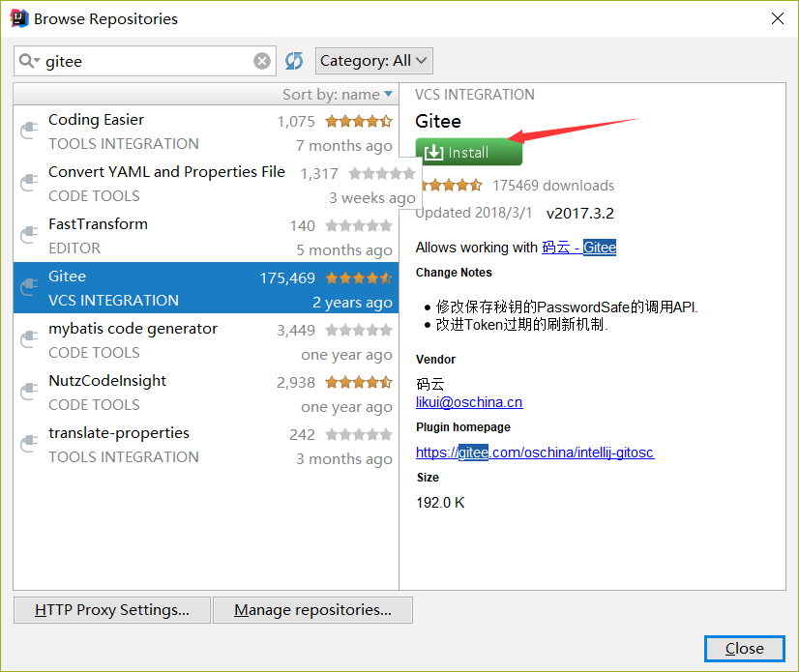
Task: Close the Browse Repositories dialog via Close button
Action: (x=745, y=649)
